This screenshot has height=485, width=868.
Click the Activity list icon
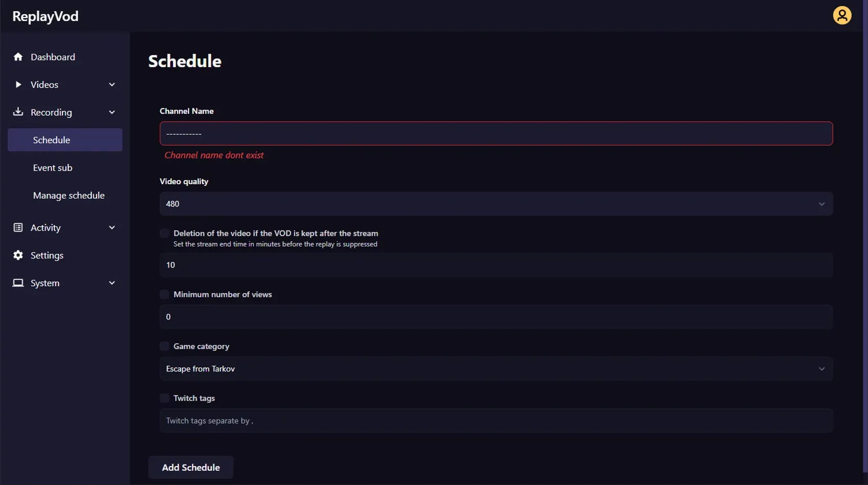click(x=18, y=227)
